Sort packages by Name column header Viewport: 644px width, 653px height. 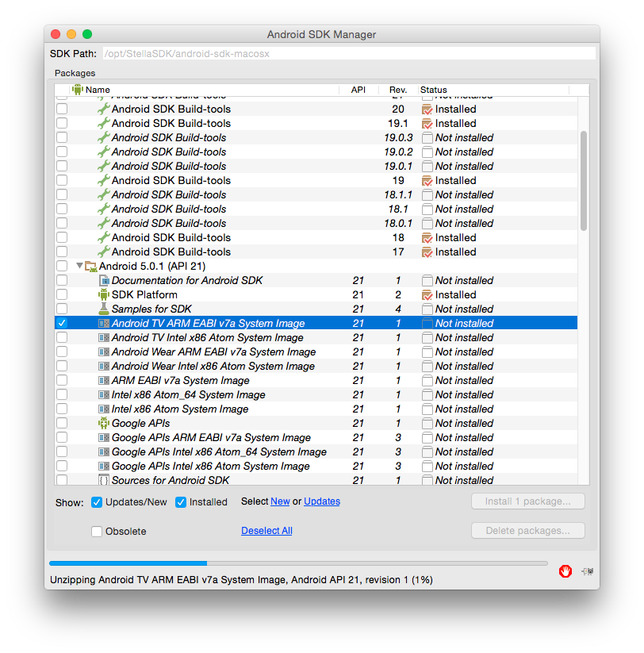(x=204, y=90)
